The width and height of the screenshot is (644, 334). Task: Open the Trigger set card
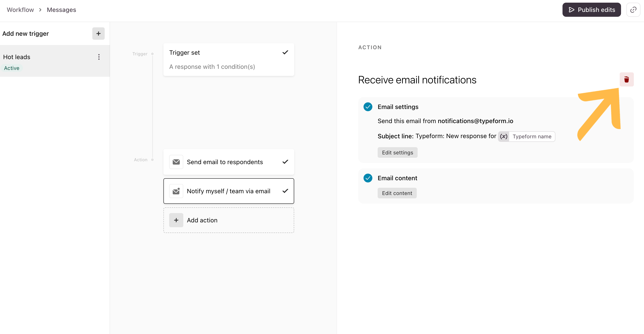[x=229, y=60]
